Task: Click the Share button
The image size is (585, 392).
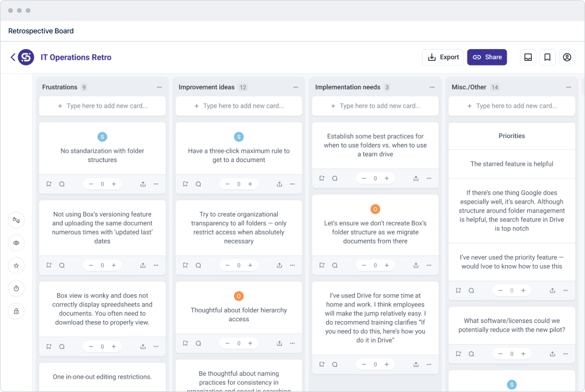Action: (487, 57)
